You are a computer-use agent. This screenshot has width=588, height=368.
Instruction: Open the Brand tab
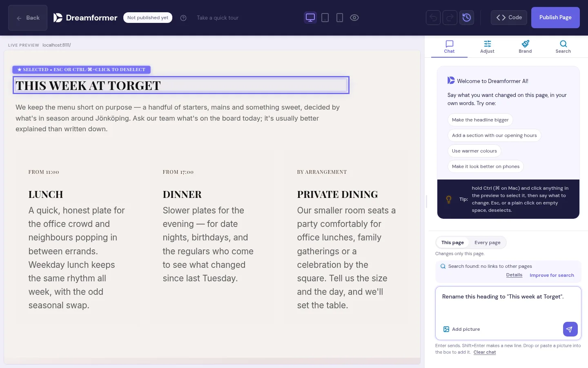pos(525,47)
